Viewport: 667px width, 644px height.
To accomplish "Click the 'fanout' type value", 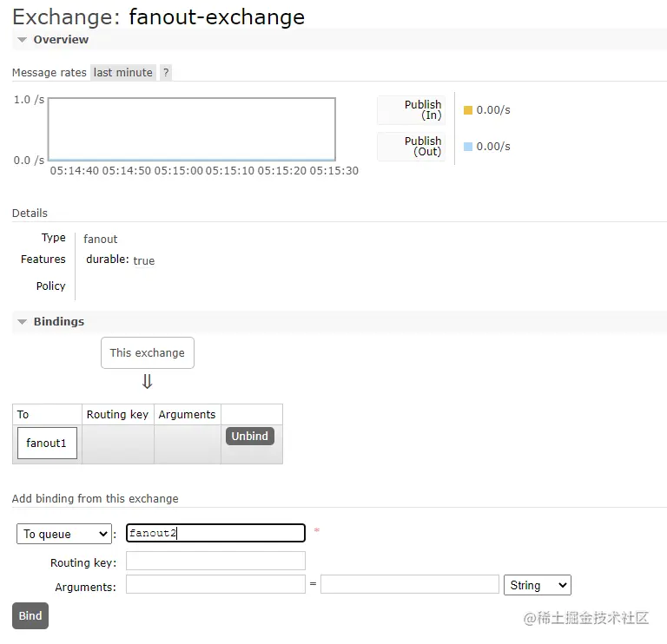I will 101,239.
